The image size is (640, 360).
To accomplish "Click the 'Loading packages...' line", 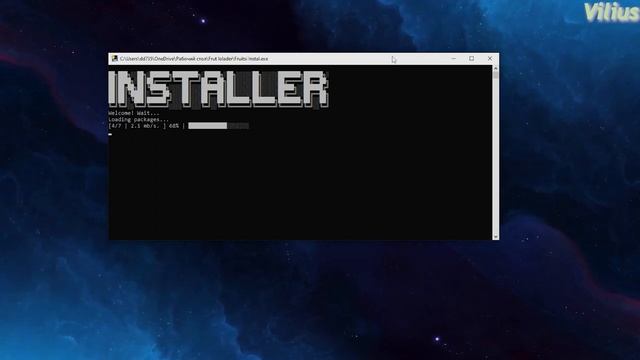I will [x=138, y=120].
